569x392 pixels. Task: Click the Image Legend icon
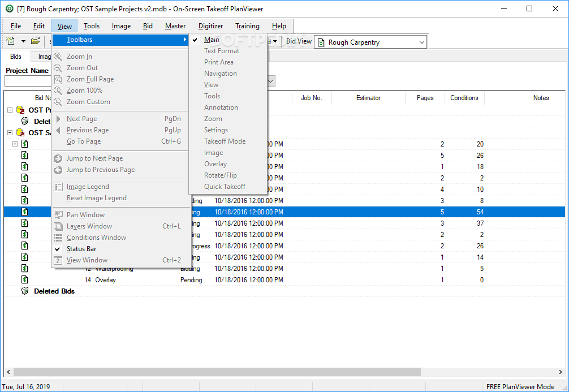point(58,187)
